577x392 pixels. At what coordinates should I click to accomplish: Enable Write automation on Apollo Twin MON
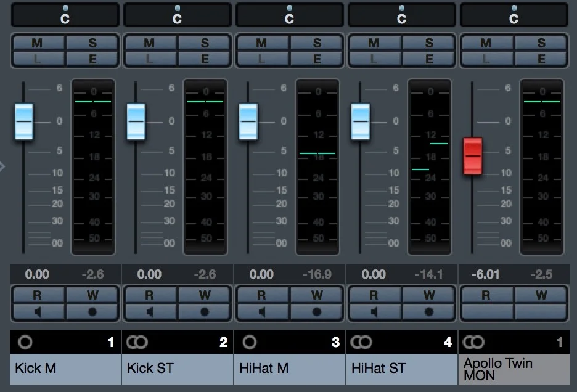541,295
